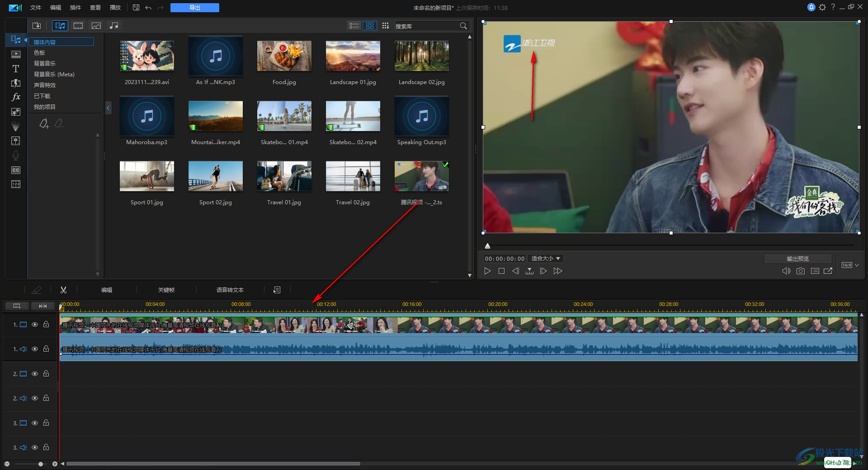Switch library to details list view

(354, 26)
